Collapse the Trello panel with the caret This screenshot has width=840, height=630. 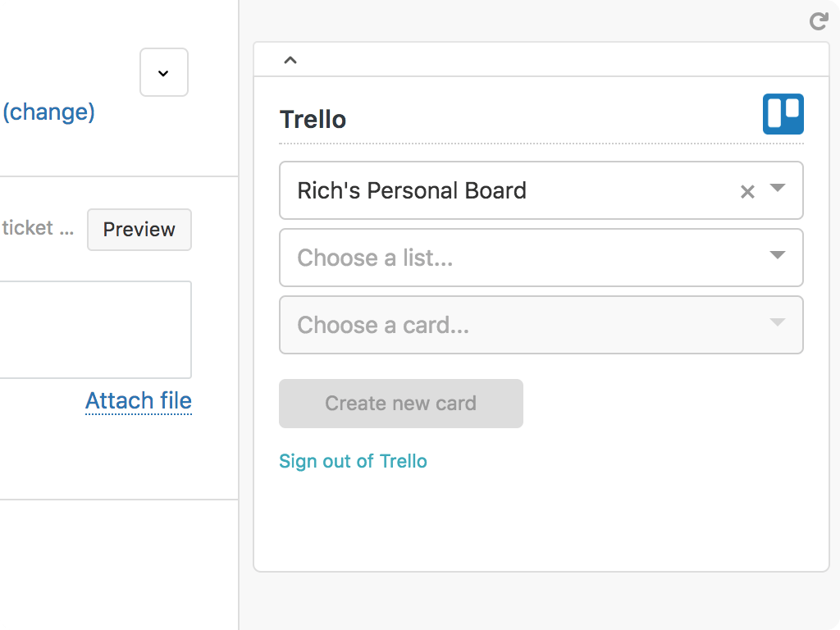pyautogui.click(x=290, y=60)
